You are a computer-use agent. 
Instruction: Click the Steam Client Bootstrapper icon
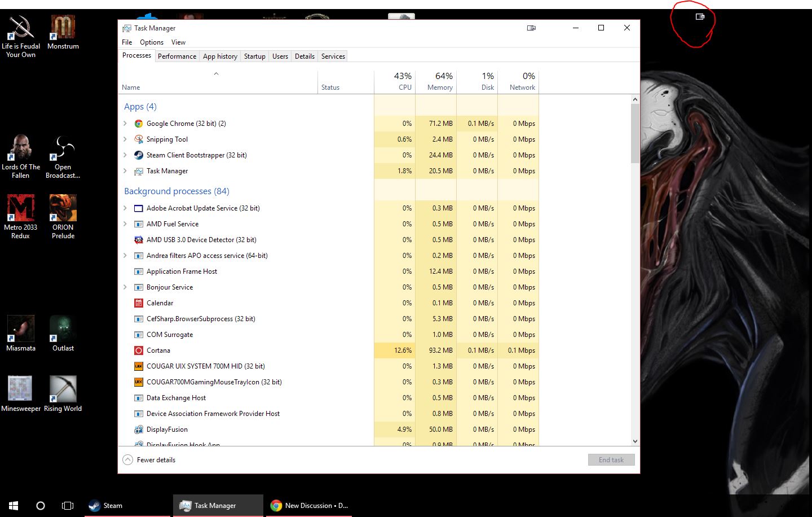point(139,155)
